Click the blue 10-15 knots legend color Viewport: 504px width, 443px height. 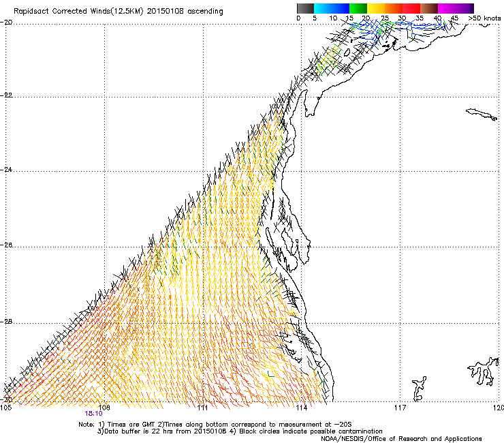click(x=341, y=8)
